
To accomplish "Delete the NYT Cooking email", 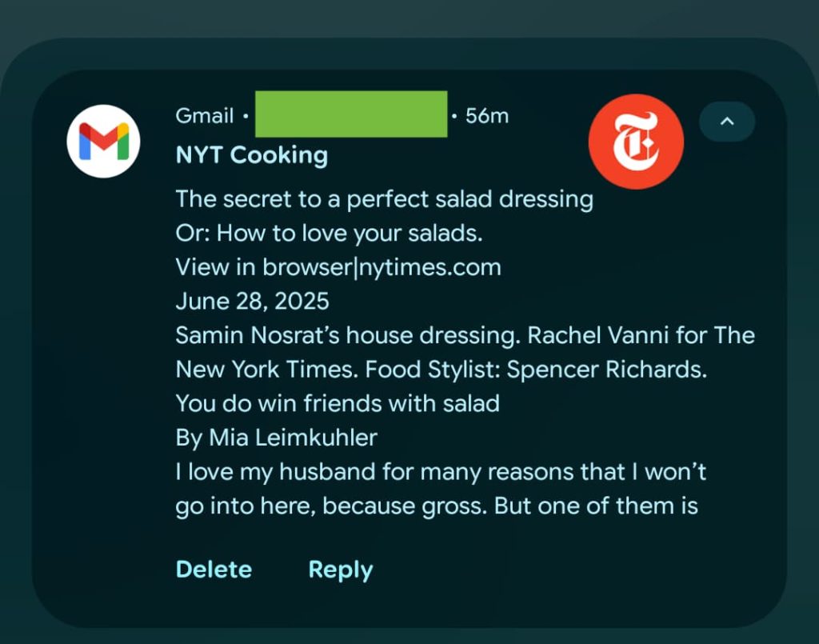I will pos(214,570).
